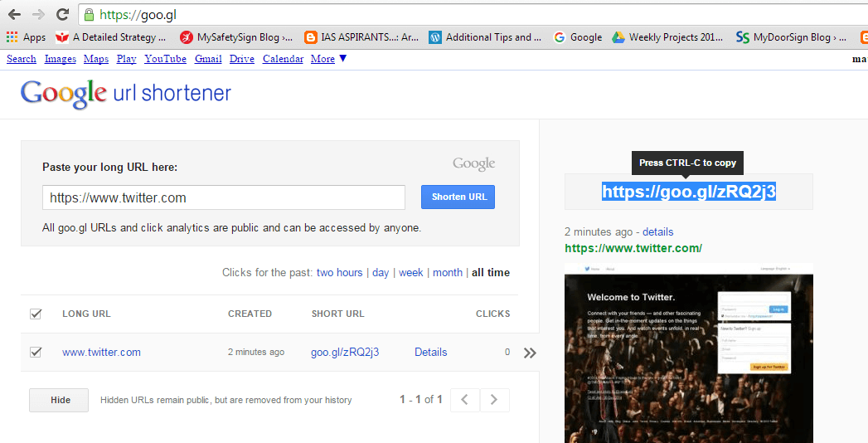The width and height of the screenshot is (868, 443).
Task: Open Details link in table row
Action: (x=430, y=353)
